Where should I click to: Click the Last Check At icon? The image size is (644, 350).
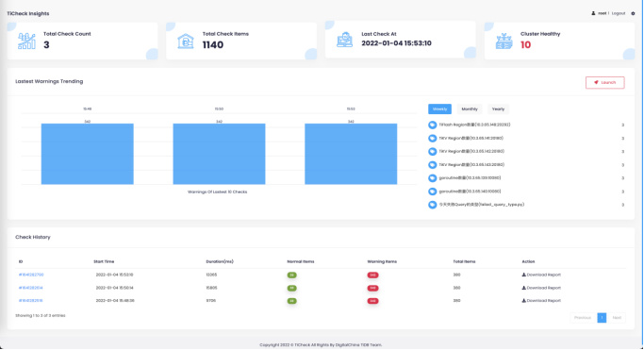[344, 40]
